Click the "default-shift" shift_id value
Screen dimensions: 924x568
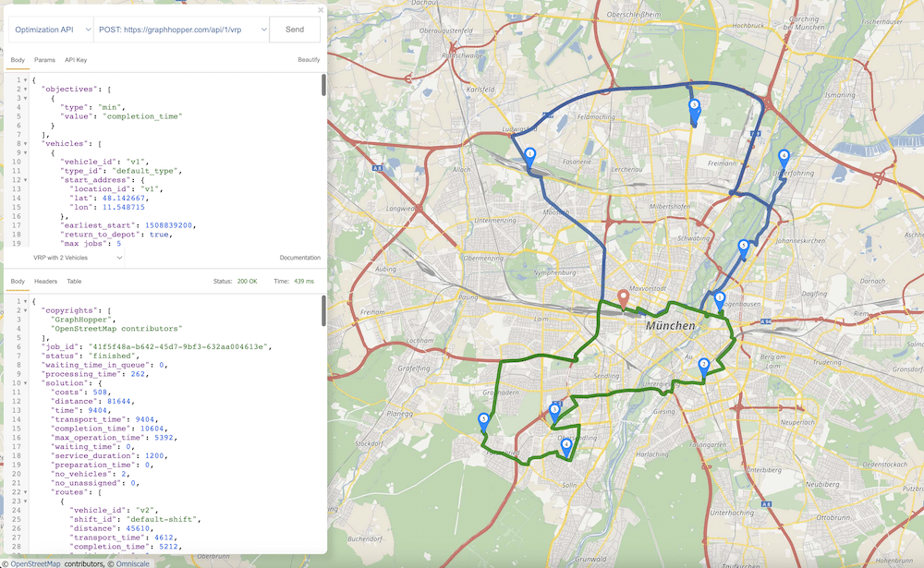(x=162, y=520)
